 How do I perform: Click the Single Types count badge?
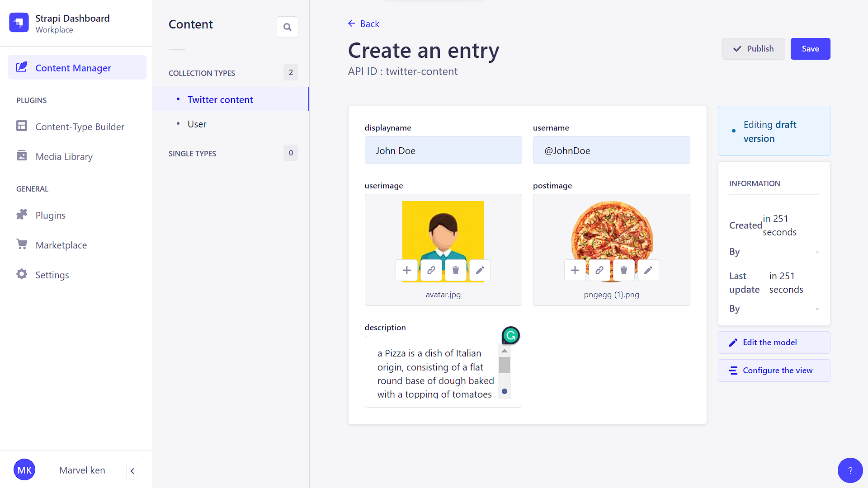click(291, 153)
